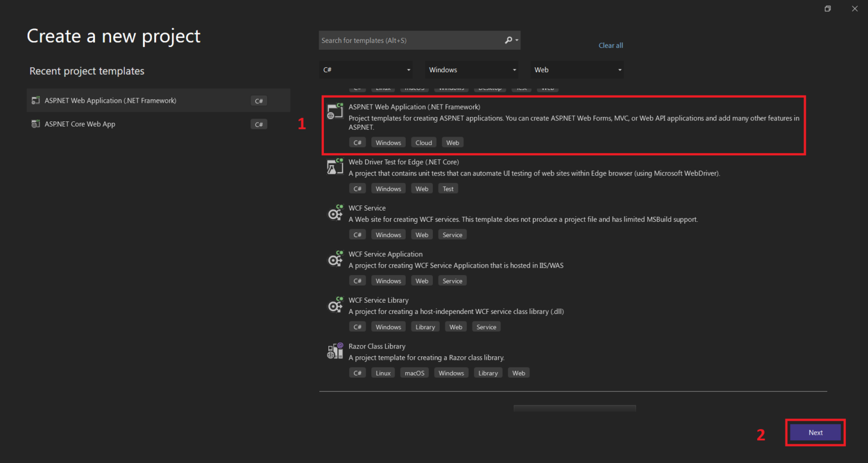Toggle the Cloud tag filter
Image resolution: width=868 pixels, height=463 pixels.
coord(424,142)
